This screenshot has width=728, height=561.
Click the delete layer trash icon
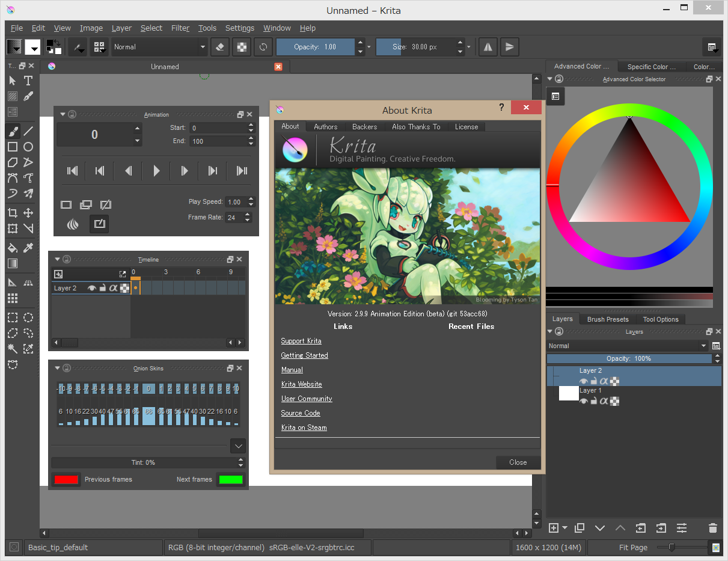713,528
